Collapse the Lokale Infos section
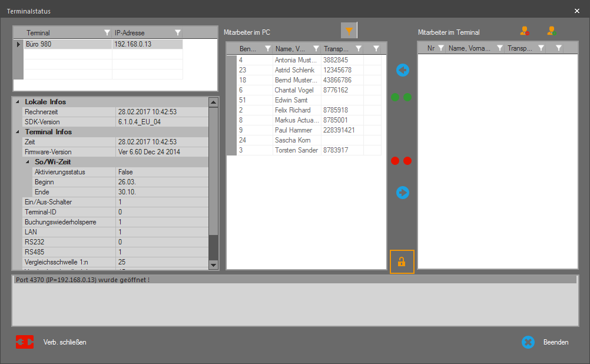This screenshot has height=364, width=590. point(17,102)
